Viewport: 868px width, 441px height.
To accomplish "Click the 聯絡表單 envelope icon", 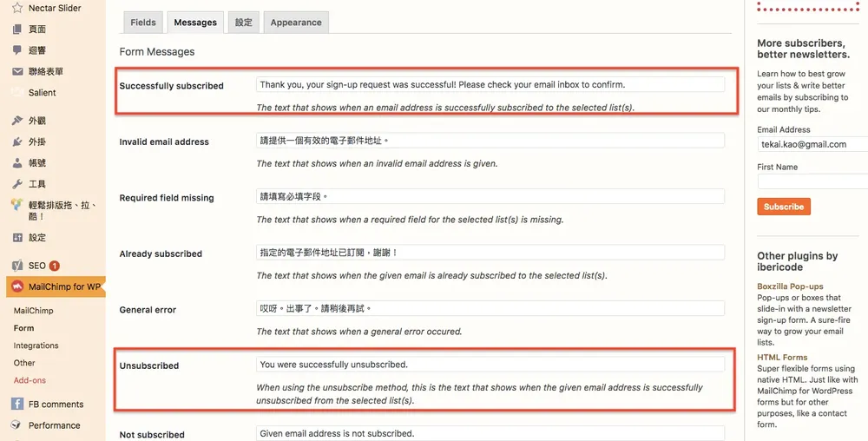I will coord(17,71).
